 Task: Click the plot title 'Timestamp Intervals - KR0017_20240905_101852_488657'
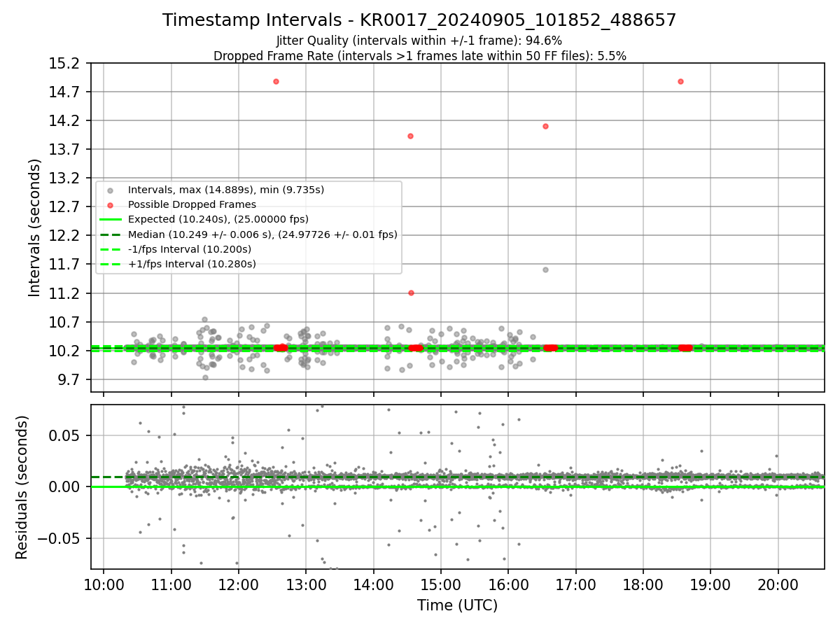419,20
